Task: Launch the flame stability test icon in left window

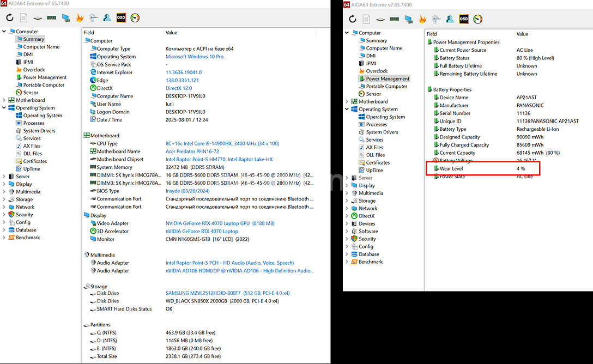Action: pyautogui.click(x=80, y=18)
